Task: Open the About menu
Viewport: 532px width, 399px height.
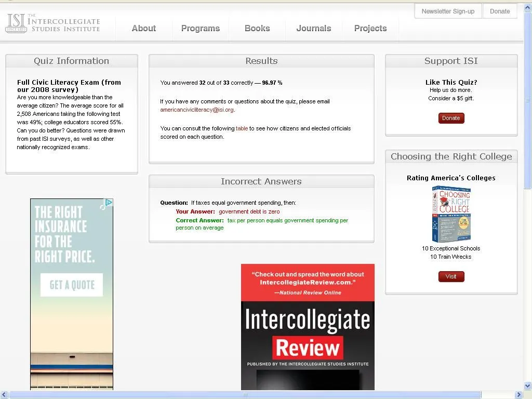Action: [143, 29]
